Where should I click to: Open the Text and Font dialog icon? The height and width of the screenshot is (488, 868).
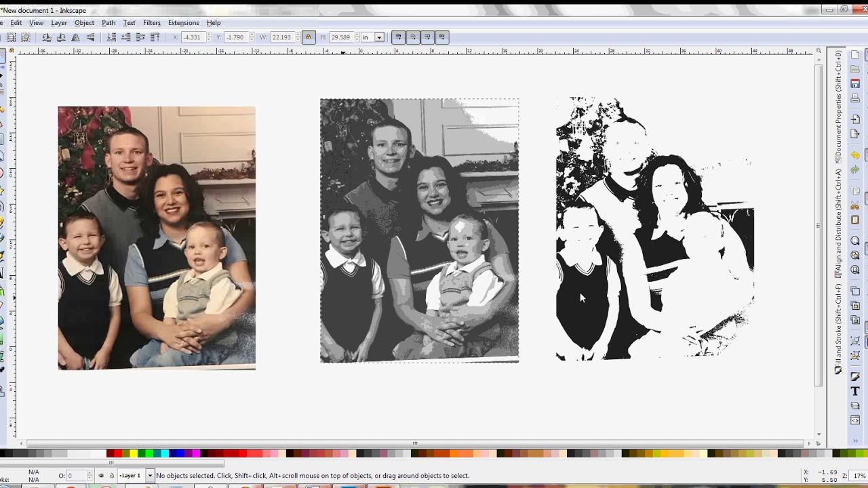pos(855,391)
